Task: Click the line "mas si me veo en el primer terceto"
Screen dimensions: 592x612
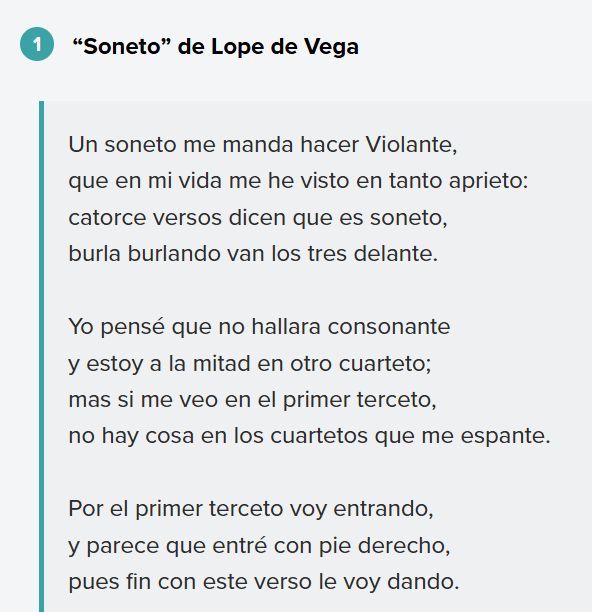Action: pos(252,400)
